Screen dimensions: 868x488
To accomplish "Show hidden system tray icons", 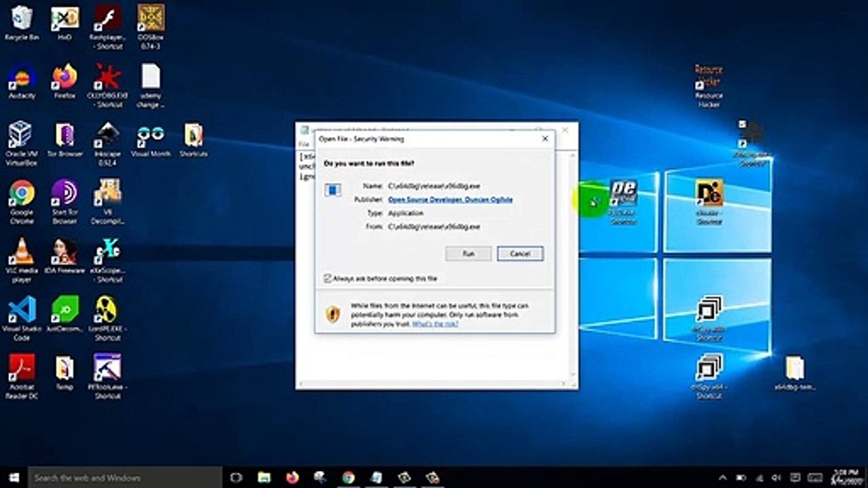I will (723, 478).
